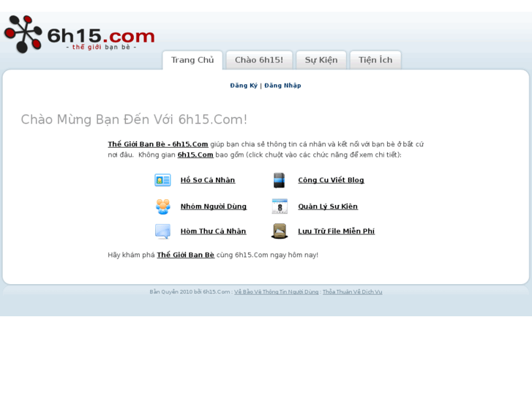
Task: Open the Công Cụ Viết Blog link
Action: (331, 180)
